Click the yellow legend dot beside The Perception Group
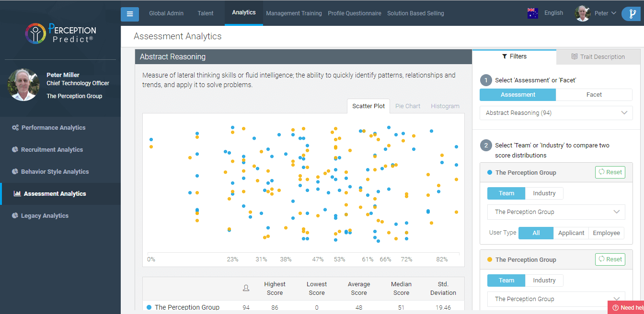The image size is (644, 314). tap(490, 259)
